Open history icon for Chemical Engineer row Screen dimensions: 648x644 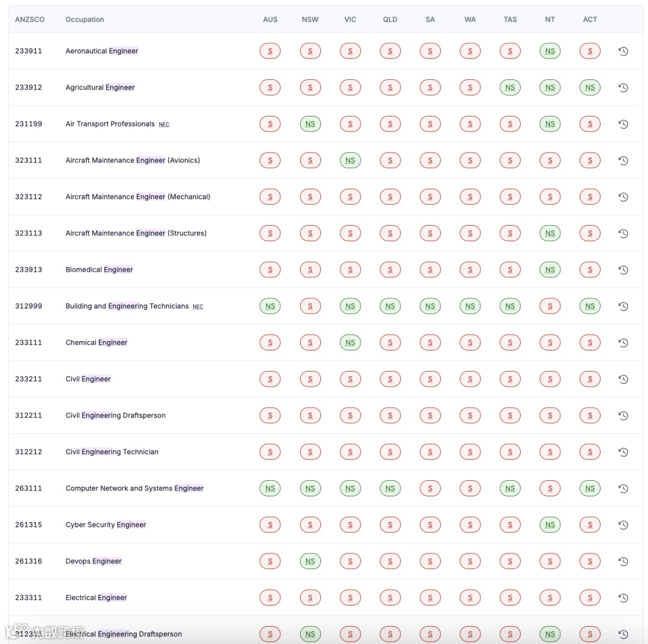click(623, 343)
